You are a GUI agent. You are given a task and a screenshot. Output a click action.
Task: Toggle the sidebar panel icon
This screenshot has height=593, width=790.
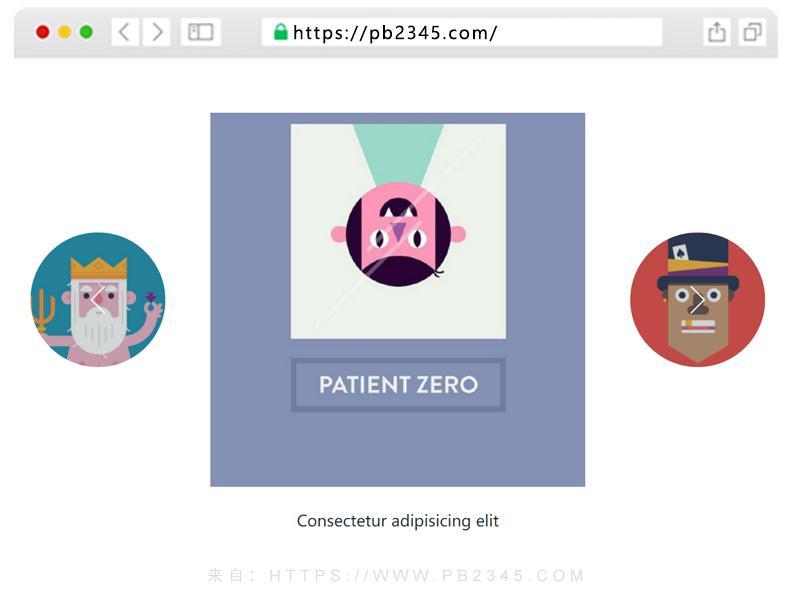click(201, 32)
